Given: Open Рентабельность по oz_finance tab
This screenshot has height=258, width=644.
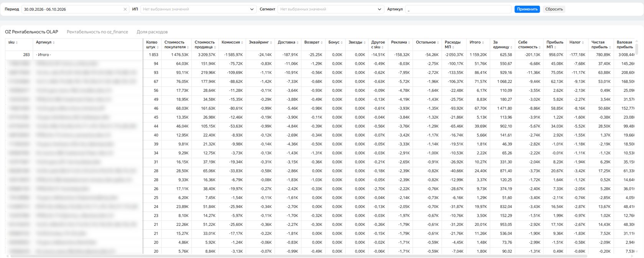Looking at the screenshot, I should click(97, 32).
